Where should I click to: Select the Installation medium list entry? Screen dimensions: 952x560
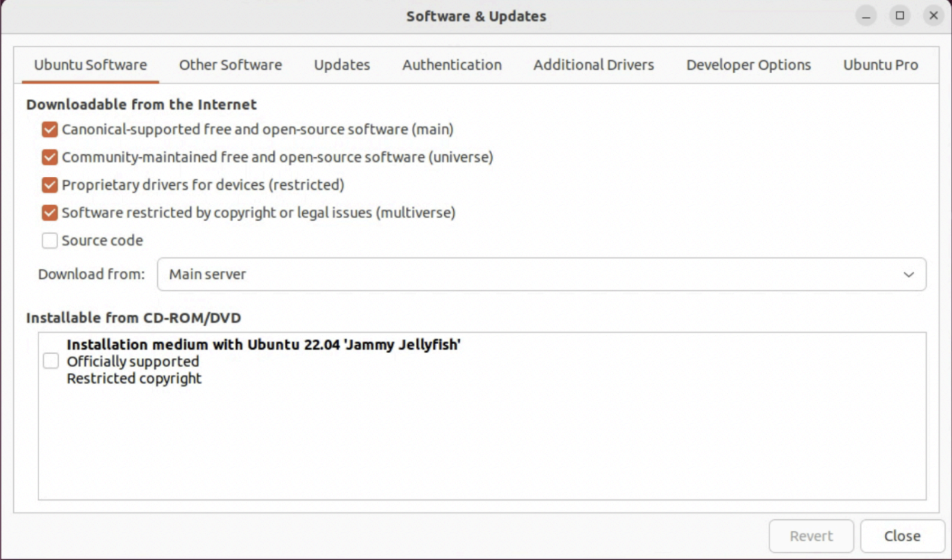[x=263, y=361]
